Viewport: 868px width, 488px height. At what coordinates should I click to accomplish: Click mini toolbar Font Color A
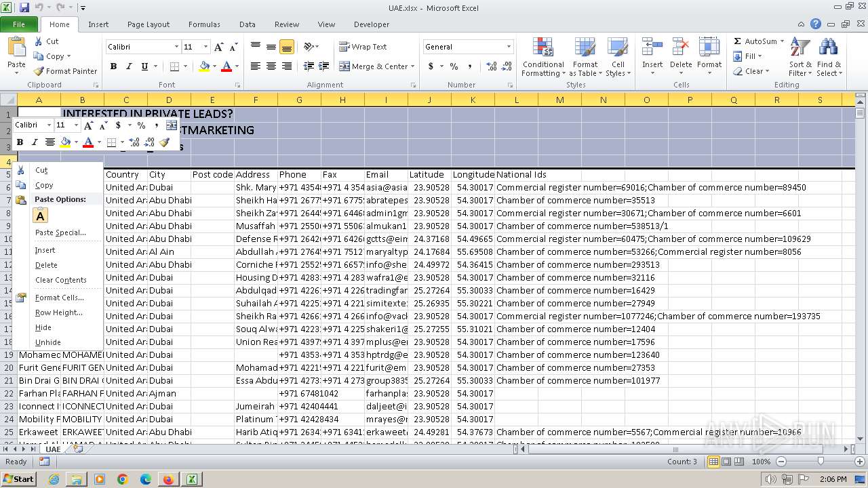[x=88, y=142]
